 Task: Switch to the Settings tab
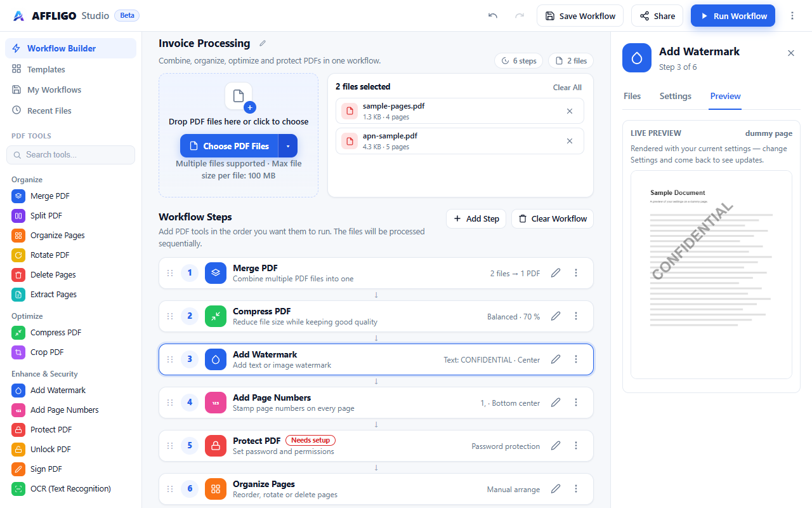point(676,97)
